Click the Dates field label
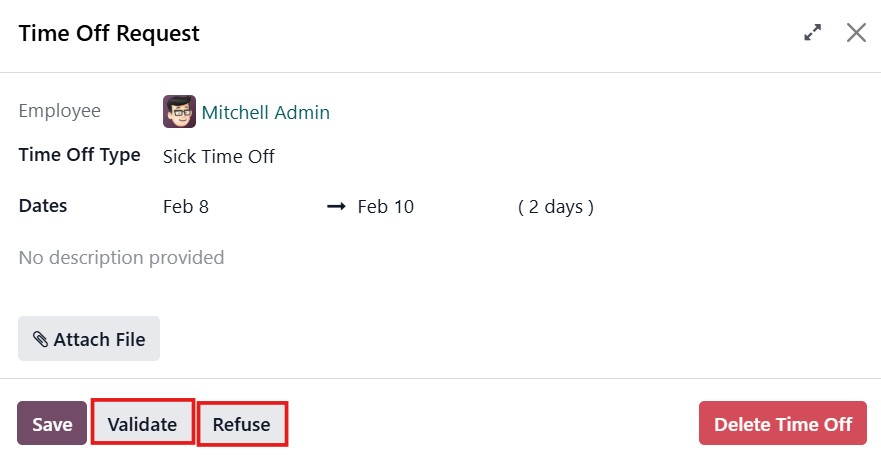 [x=43, y=206]
